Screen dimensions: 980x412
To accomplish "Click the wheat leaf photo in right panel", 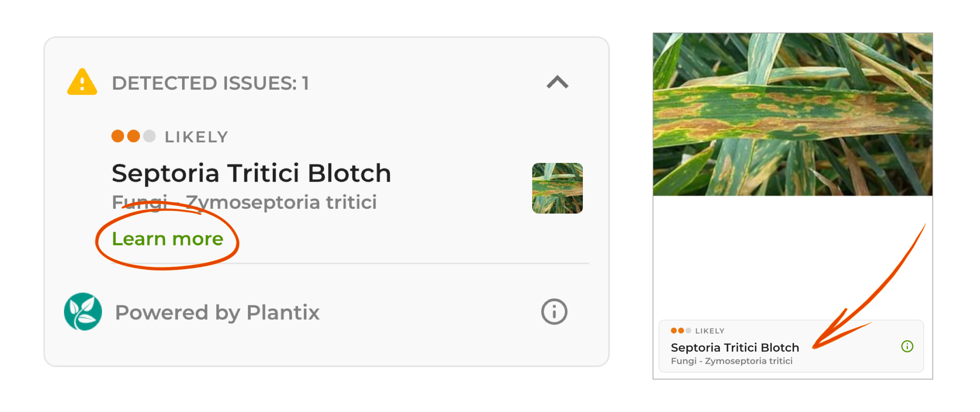I will [x=792, y=113].
